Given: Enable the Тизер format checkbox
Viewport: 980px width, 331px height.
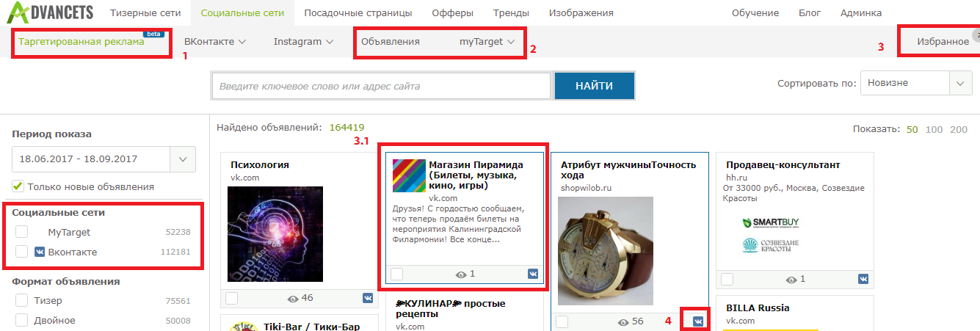Looking at the screenshot, I should pos(22,300).
